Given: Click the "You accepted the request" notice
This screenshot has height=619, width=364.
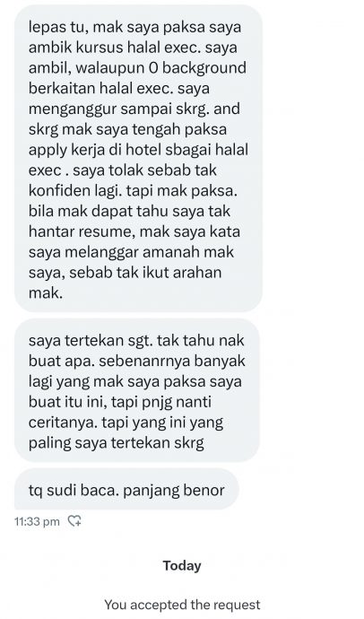Looking at the screenshot, I should 182,605.
